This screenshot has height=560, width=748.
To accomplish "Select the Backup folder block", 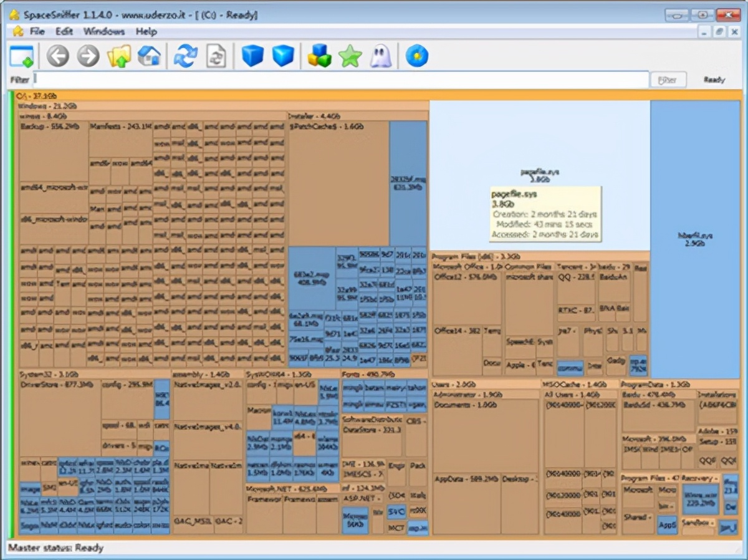I will click(54, 152).
